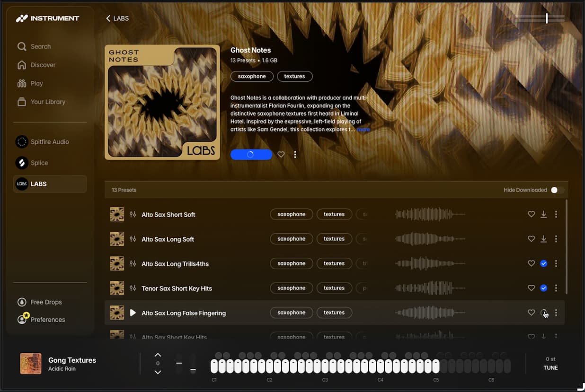Open the Search page in sidebar
This screenshot has width=585, height=392.
pos(34,46)
